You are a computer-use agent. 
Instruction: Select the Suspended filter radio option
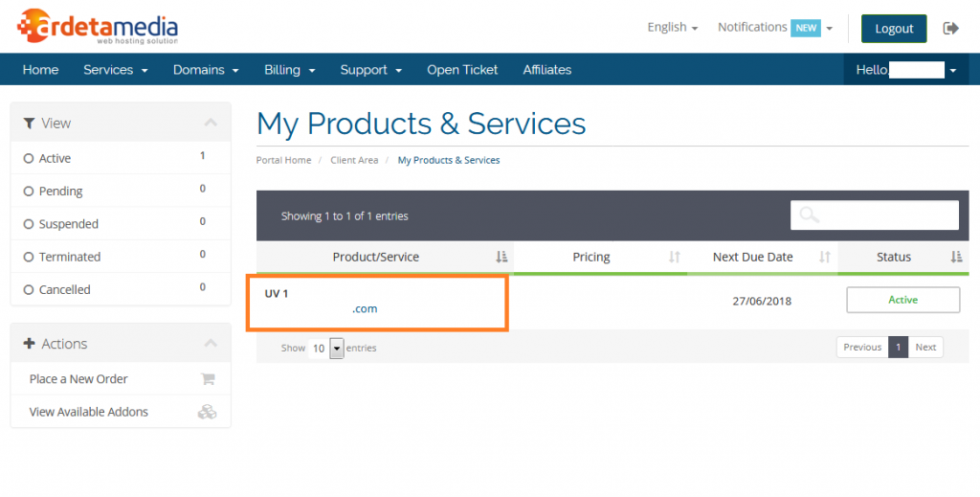pyautogui.click(x=29, y=224)
